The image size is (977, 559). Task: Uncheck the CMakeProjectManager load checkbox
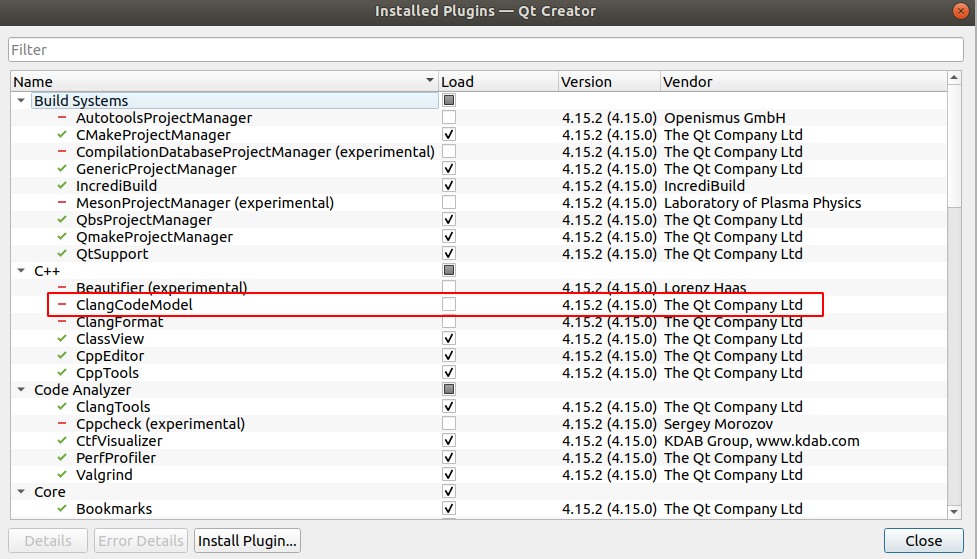[449, 134]
